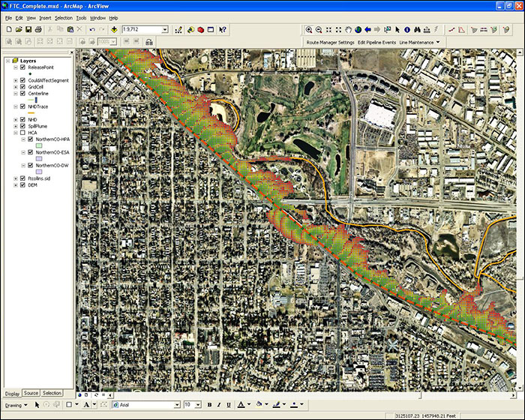Open the Drawing menu button
Viewport: 525px width, 420px height.
point(16,405)
